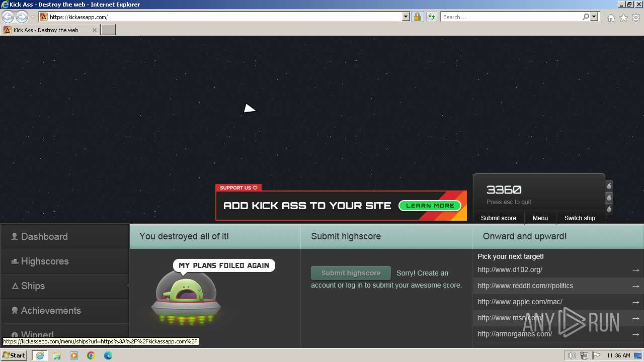
Task: Open a new blank tab
Action: coord(108,30)
